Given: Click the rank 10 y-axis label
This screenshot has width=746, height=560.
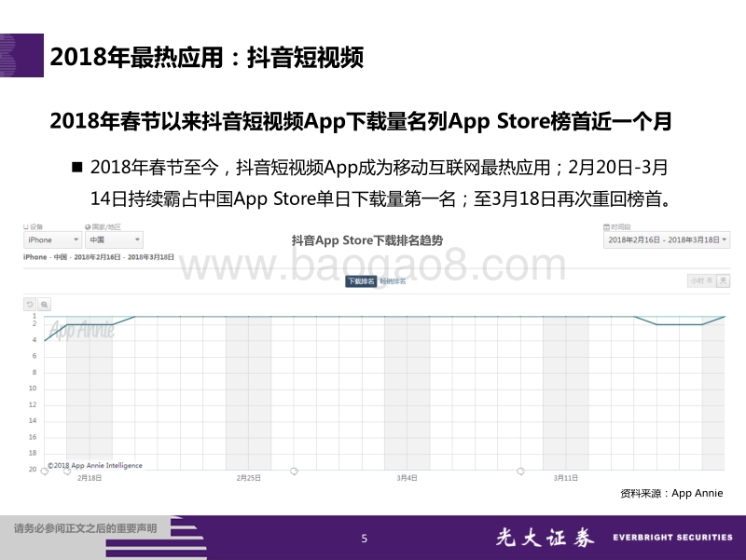Looking at the screenshot, I should [33, 389].
